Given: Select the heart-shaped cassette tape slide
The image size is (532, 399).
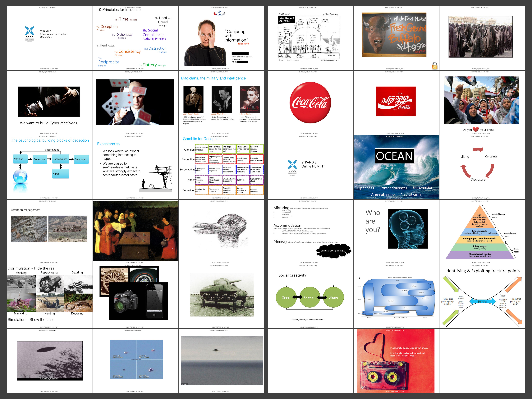Looking at the screenshot, I should pyautogui.click(x=396, y=361).
